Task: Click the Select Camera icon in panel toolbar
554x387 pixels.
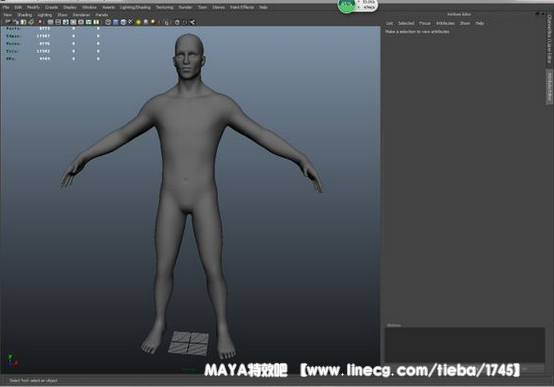Action: pyautogui.click(x=8, y=22)
